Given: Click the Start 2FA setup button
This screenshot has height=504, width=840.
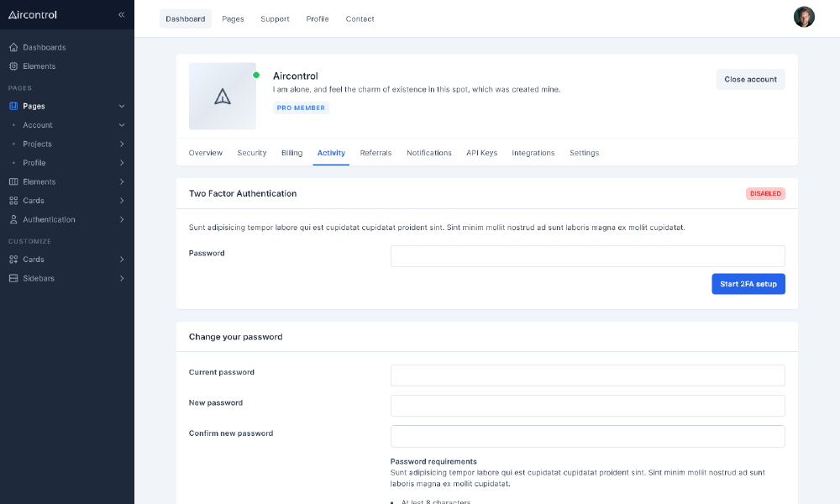Looking at the screenshot, I should (748, 284).
